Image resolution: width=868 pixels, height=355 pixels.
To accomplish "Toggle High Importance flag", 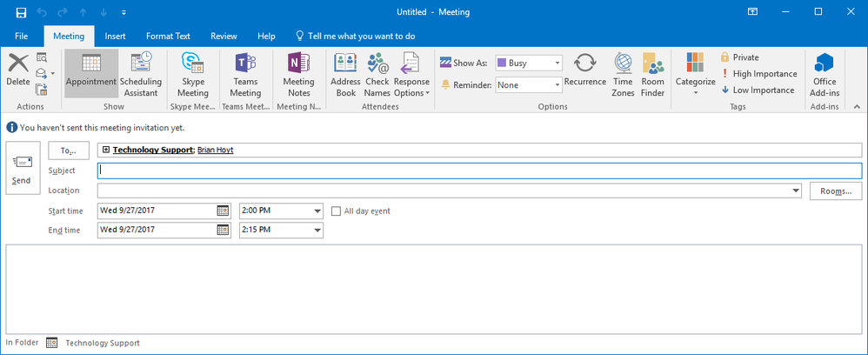I will [x=758, y=74].
